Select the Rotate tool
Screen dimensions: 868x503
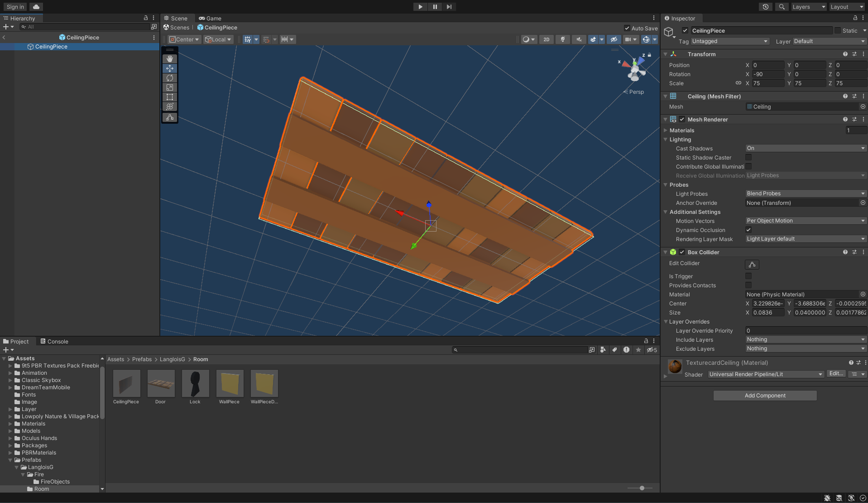click(x=169, y=78)
